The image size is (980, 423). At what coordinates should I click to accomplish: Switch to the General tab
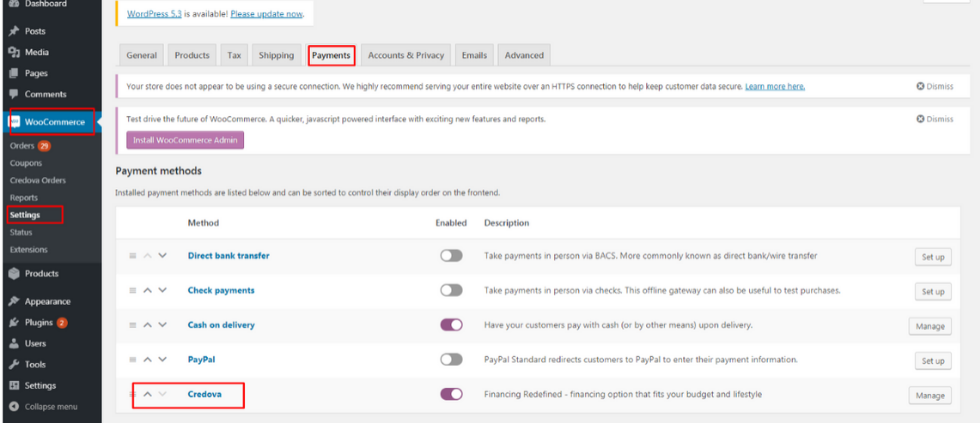pyautogui.click(x=141, y=55)
